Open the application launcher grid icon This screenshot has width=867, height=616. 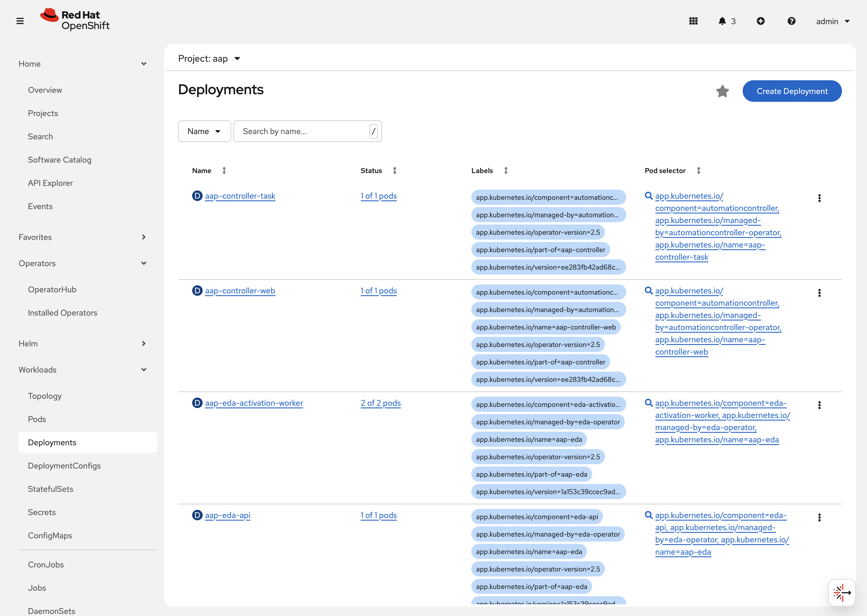pos(693,21)
